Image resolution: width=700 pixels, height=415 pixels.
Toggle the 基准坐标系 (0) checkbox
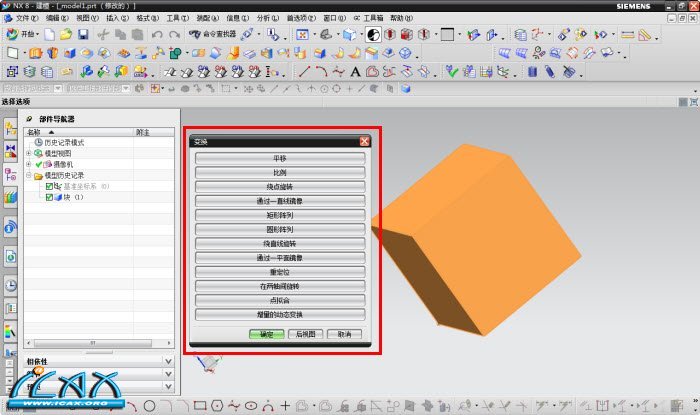(x=49, y=186)
